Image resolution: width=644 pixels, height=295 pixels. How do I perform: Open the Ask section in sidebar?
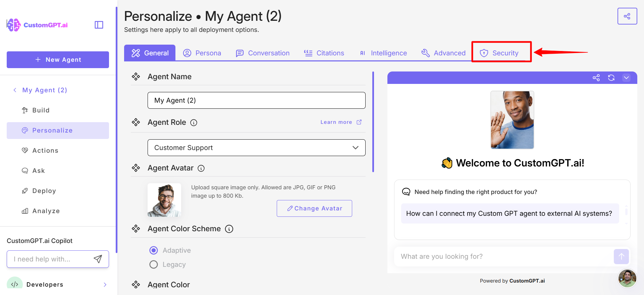tap(58, 170)
